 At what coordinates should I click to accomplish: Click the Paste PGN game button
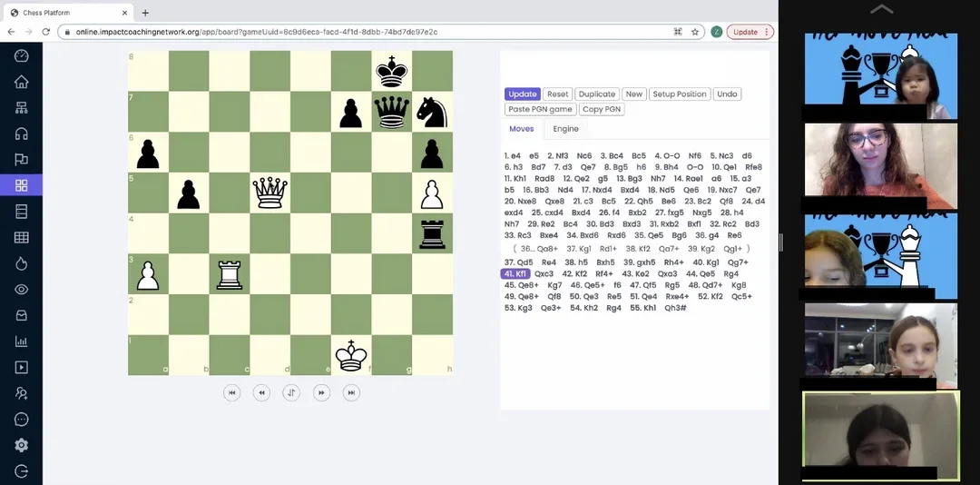pyautogui.click(x=540, y=109)
